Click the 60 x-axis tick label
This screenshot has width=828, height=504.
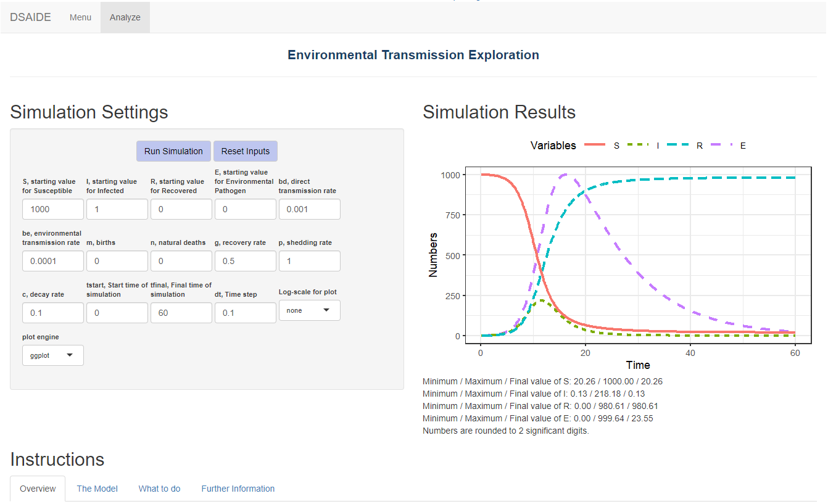(795, 353)
